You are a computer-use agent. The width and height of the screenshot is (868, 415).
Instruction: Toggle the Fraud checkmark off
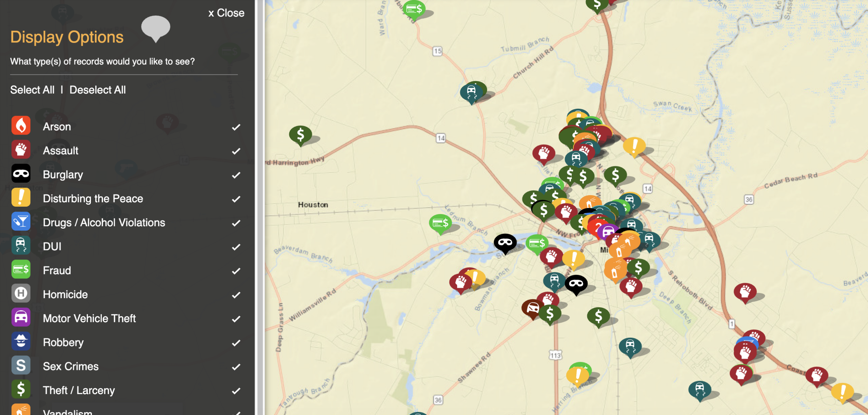pos(236,271)
